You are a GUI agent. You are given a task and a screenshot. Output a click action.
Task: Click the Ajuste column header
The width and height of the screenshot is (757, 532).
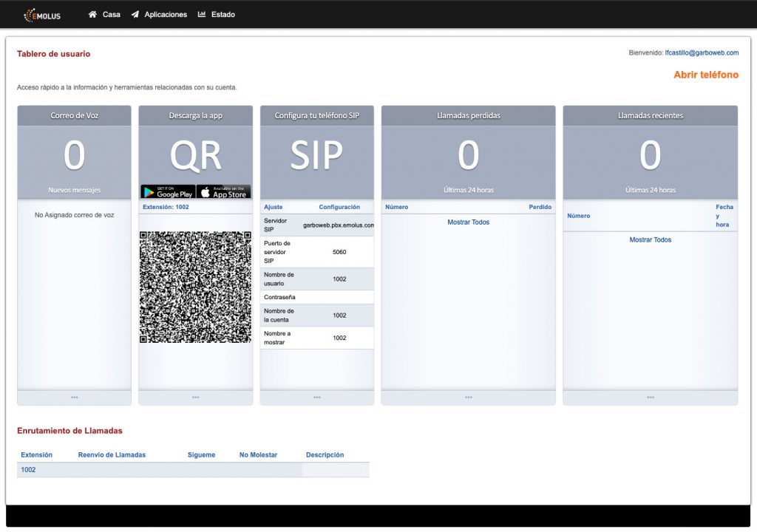pyautogui.click(x=274, y=207)
